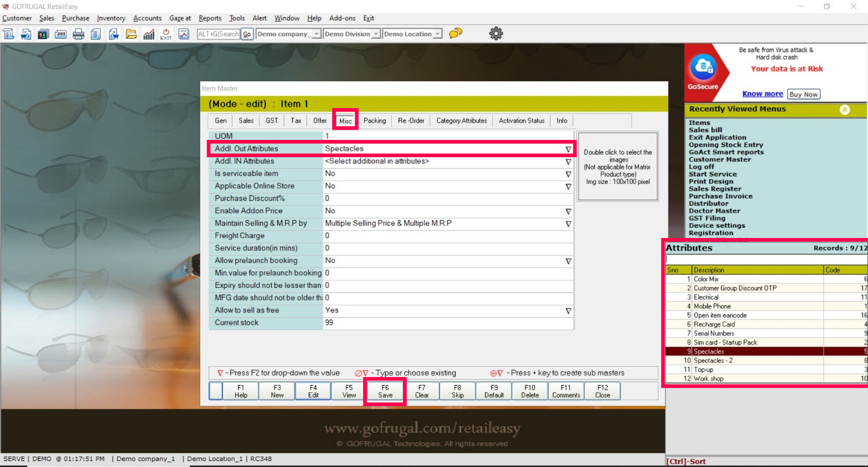The image size is (868, 467).
Task: Collapse Recently Viewed Menus with chevron icon
Action: click(x=845, y=110)
